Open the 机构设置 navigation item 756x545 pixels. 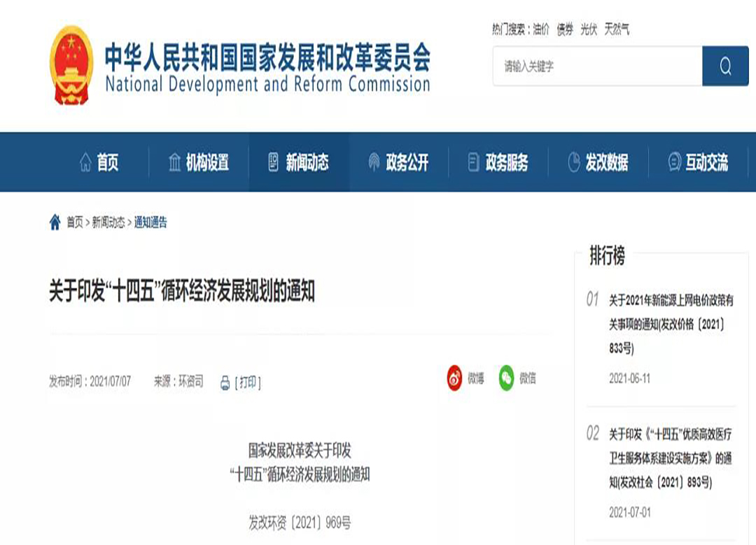click(199, 162)
